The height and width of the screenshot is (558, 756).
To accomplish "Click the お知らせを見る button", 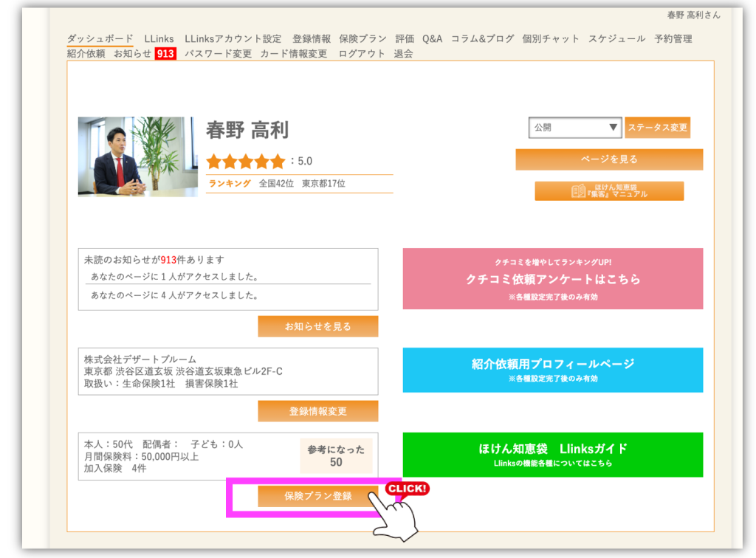I will [317, 326].
